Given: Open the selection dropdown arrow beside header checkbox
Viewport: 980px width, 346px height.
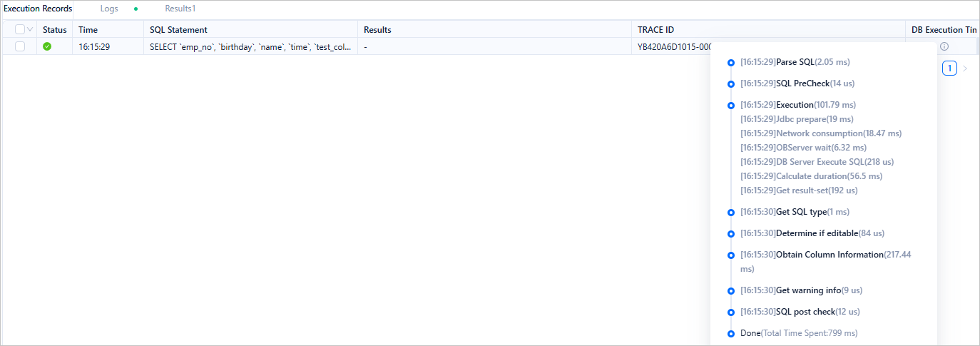Looking at the screenshot, I should click(x=30, y=30).
